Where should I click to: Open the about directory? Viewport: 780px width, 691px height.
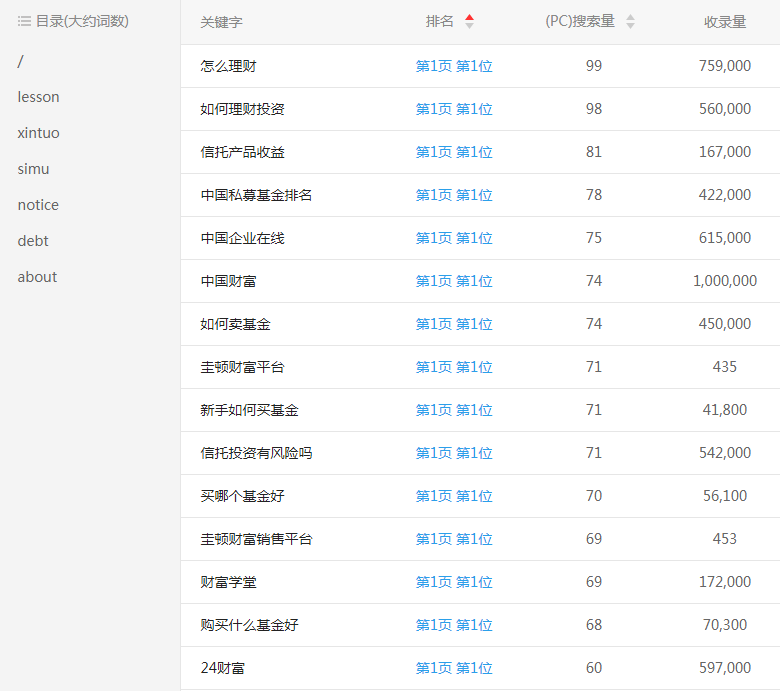coord(37,277)
